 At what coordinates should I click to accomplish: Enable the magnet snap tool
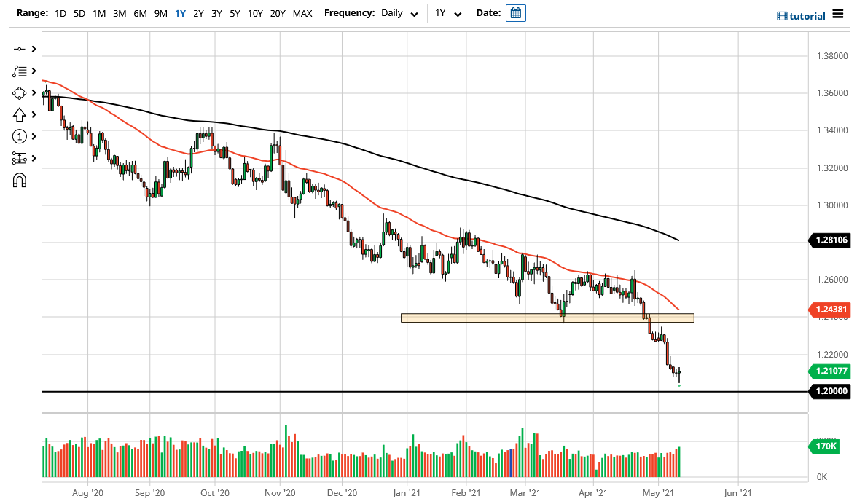pos(20,180)
